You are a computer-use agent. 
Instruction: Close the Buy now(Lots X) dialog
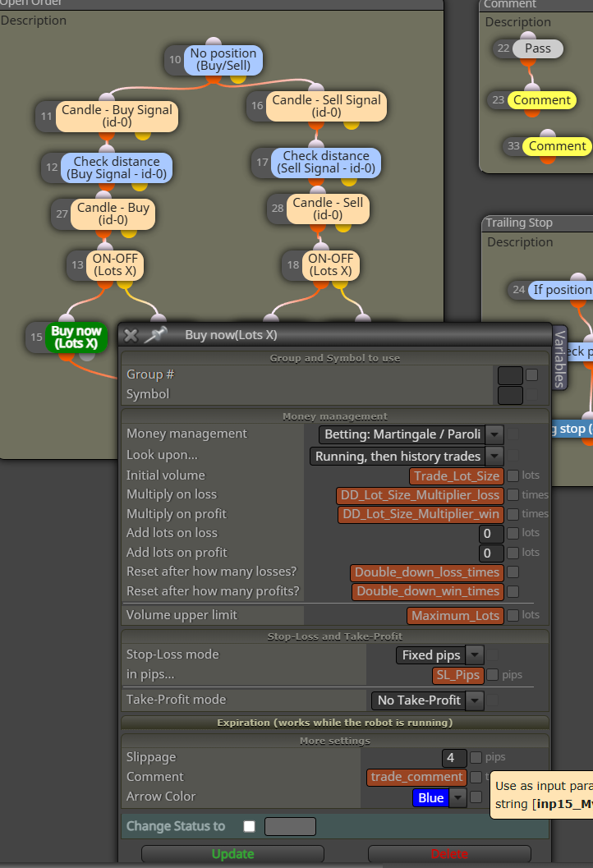pos(131,336)
